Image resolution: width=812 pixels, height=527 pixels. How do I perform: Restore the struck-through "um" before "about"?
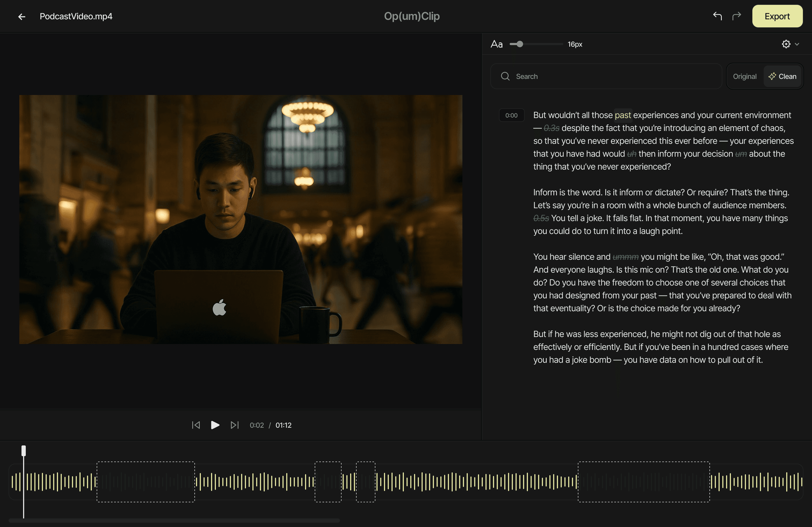pyautogui.click(x=741, y=154)
